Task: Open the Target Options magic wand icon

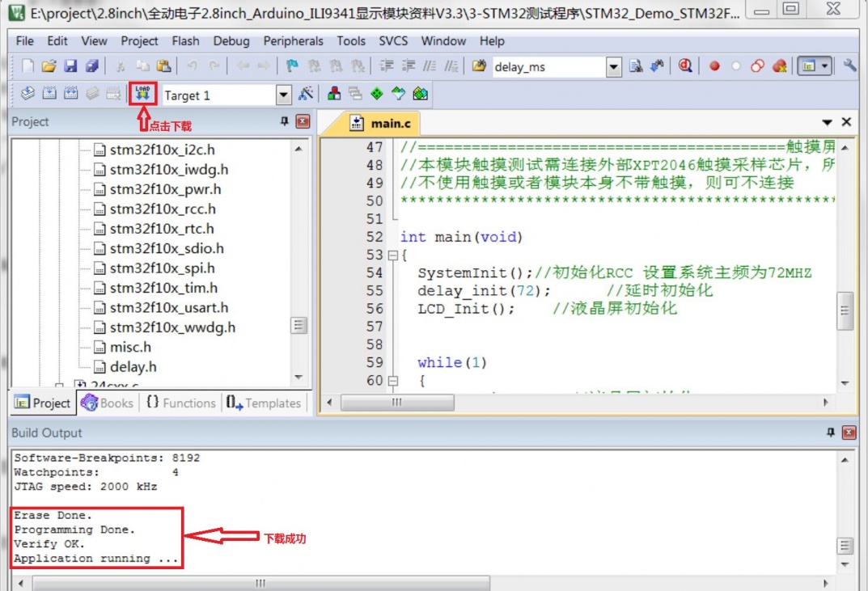Action: [x=306, y=94]
